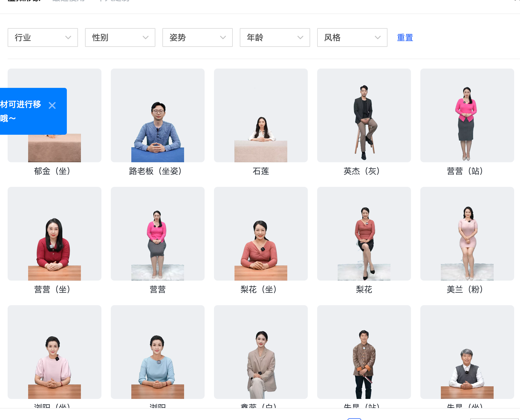Image resolution: width=520 pixels, height=420 pixels.
Task: Dismiss the blue tooltip popup
Action: coord(52,105)
